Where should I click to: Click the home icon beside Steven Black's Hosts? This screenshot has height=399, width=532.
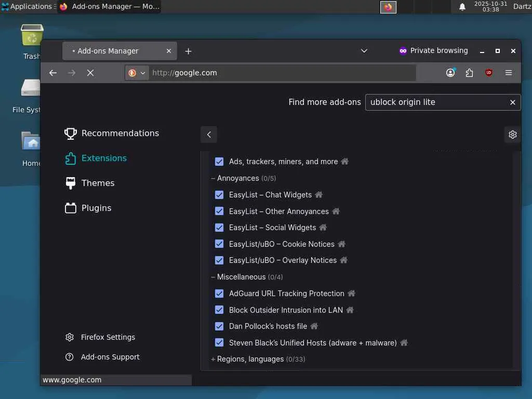(x=404, y=343)
